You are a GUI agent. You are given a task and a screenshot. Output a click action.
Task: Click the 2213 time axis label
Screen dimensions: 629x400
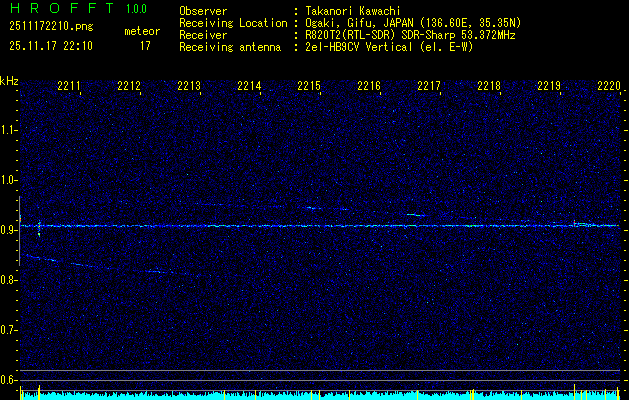(189, 86)
